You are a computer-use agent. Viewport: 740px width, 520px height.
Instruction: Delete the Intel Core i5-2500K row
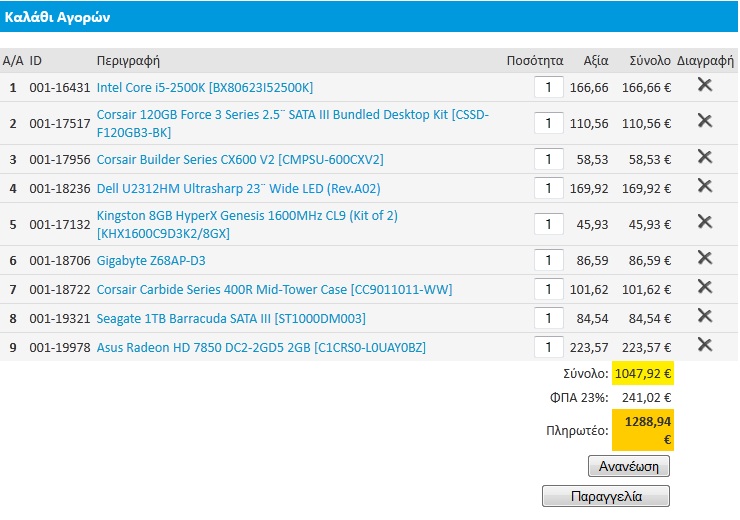pos(705,85)
